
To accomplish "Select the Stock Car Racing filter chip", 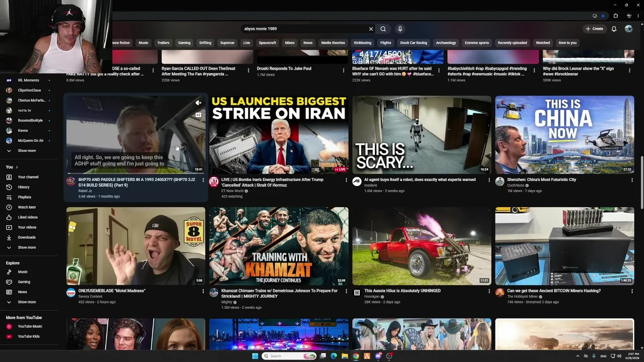I will (x=414, y=43).
